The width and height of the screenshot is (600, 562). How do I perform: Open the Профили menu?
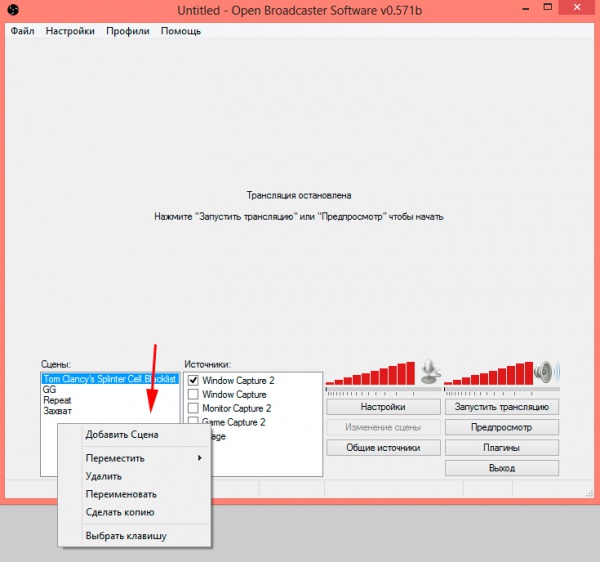[x=127, y=31]
